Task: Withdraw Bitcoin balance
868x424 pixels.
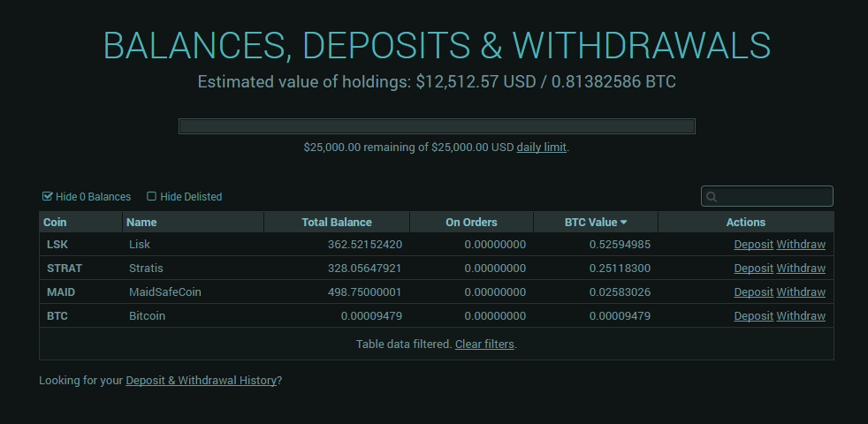Action: (x=801, y=316)
